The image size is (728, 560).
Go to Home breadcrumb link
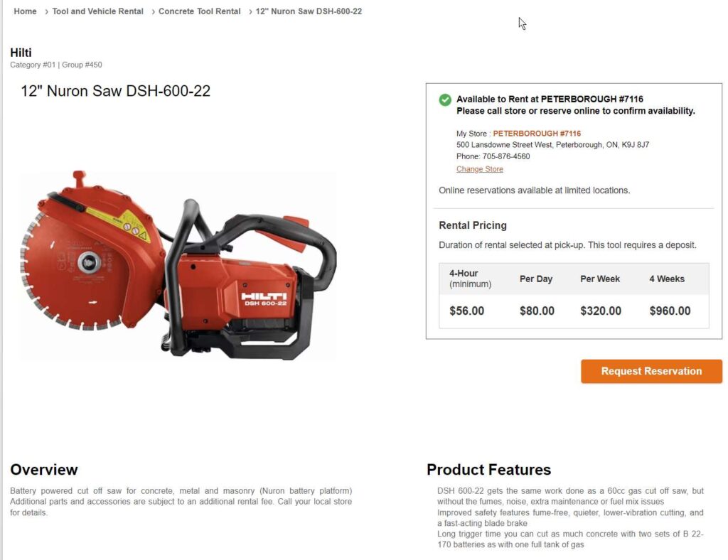tap(25, 11)
